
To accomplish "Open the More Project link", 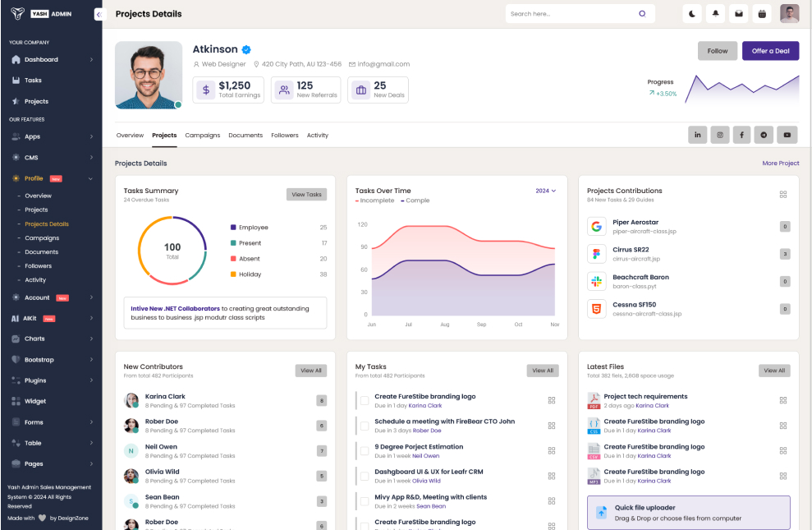I will click(x=781, y=164).
